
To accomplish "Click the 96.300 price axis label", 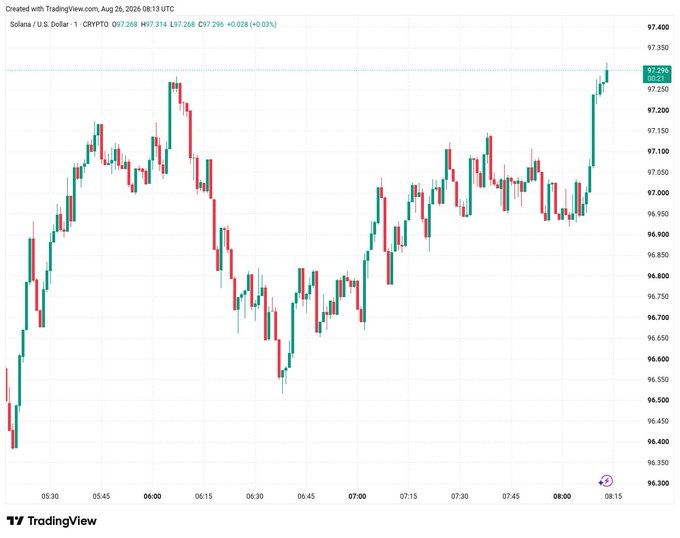I will click(658, 483).
